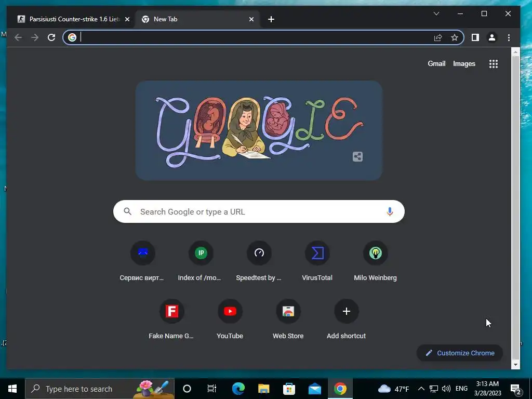The width and height of the screenshot is (532, 399).
Task: Click the page's vertical scrollbar
Action: tap(515, 207)
